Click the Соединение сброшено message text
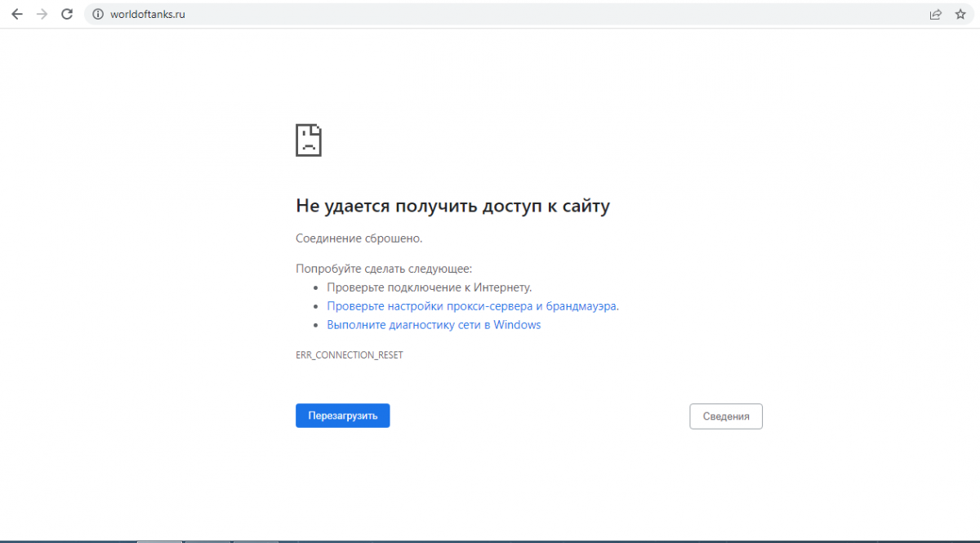This screenshot has width=980, height=543. [x=359, y=238]
